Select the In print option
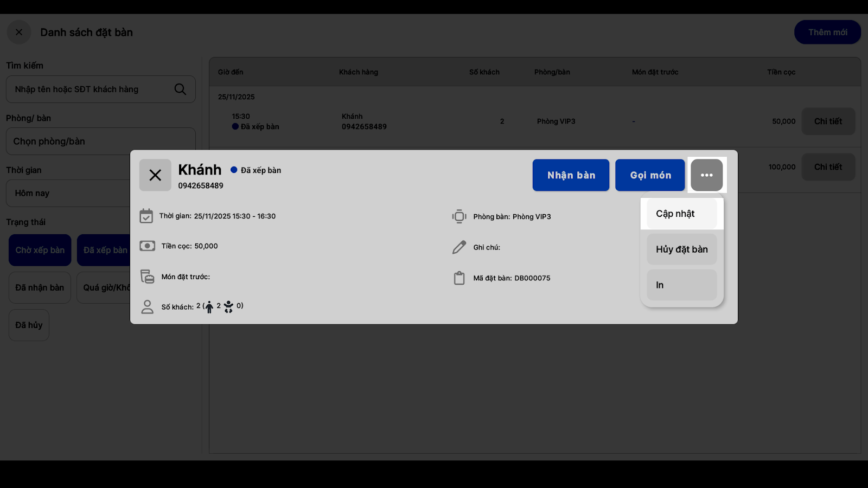Screen dimensions: 868x488 (682, 285)
